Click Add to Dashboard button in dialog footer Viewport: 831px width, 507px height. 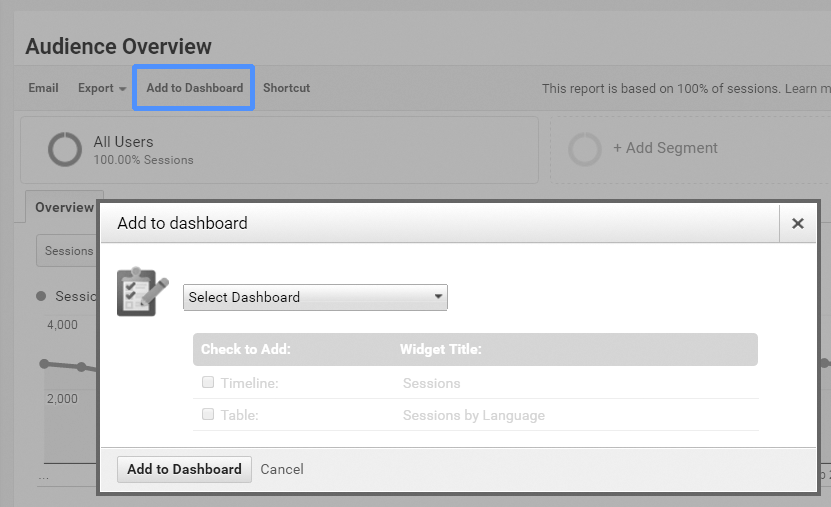[x=184, y=469]
